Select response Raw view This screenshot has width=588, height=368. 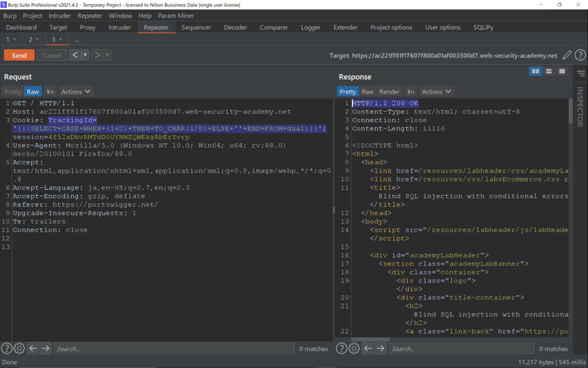tap(367, 92)
